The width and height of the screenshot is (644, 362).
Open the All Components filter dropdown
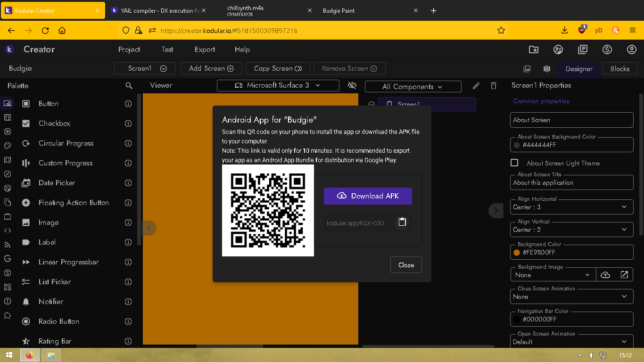point(413,87)
